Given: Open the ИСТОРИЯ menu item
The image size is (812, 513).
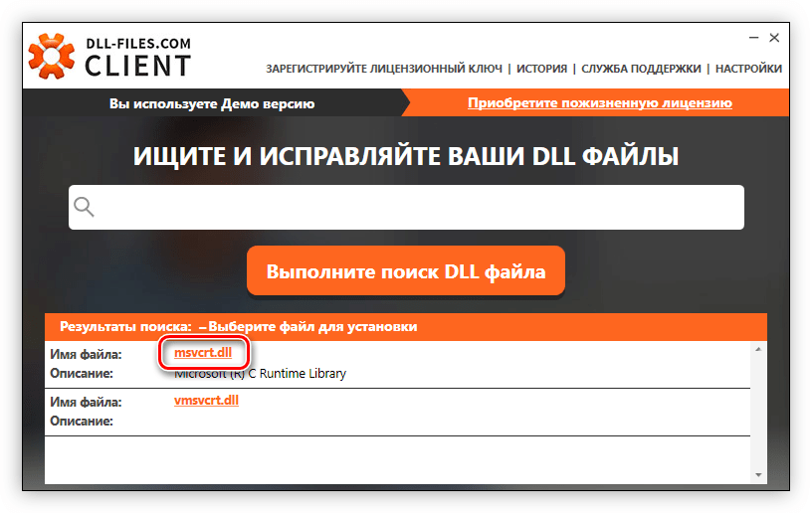Looking at the screenshot, I should [542, 69].
